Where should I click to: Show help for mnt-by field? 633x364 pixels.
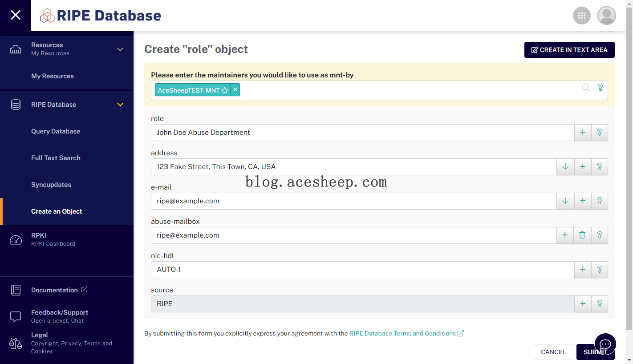click(600, 88)
